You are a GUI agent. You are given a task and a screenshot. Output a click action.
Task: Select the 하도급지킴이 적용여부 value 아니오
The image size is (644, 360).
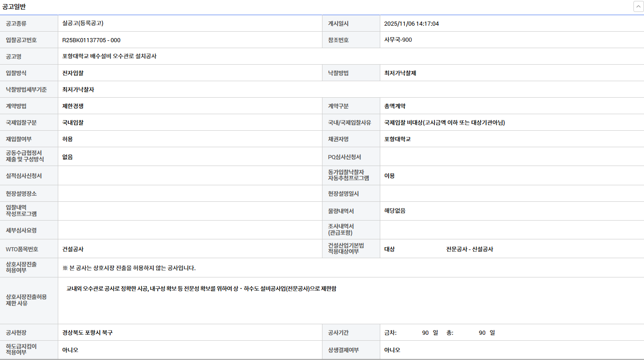[x=70, y=350]
